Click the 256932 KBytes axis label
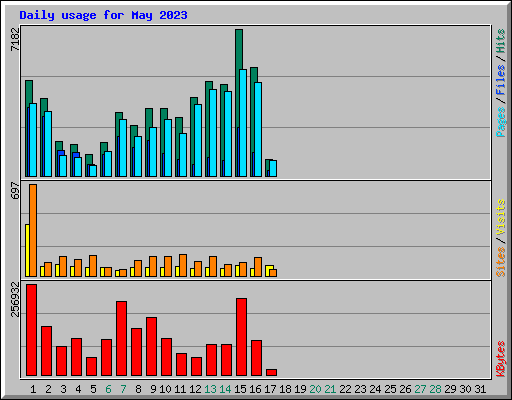The image size is (512, 400). coord(15,299)
